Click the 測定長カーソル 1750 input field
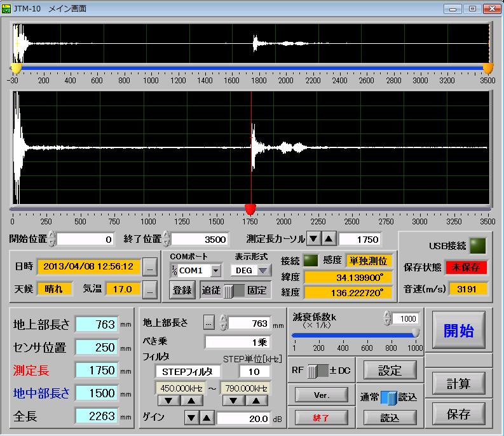The image size is (504, 436). pyautogui.click(x=360, y=239)
